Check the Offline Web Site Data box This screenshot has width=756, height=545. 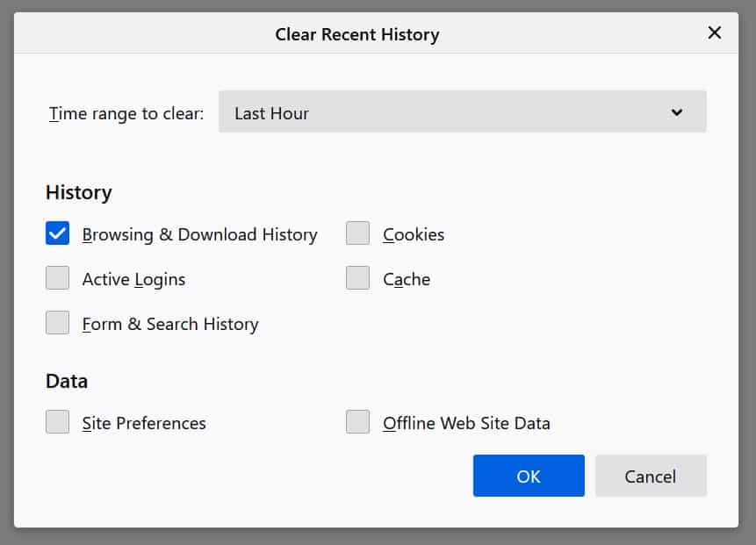(x=357, y=422)
